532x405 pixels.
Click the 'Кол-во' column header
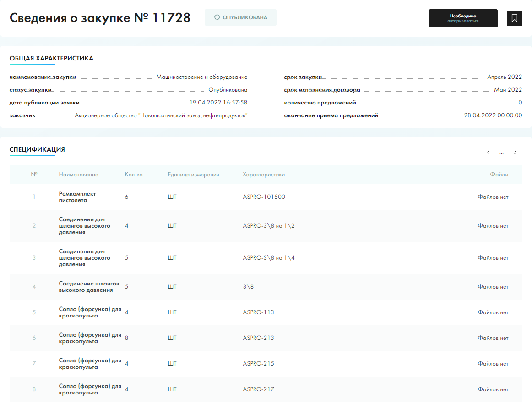click(x=134, y=175)
